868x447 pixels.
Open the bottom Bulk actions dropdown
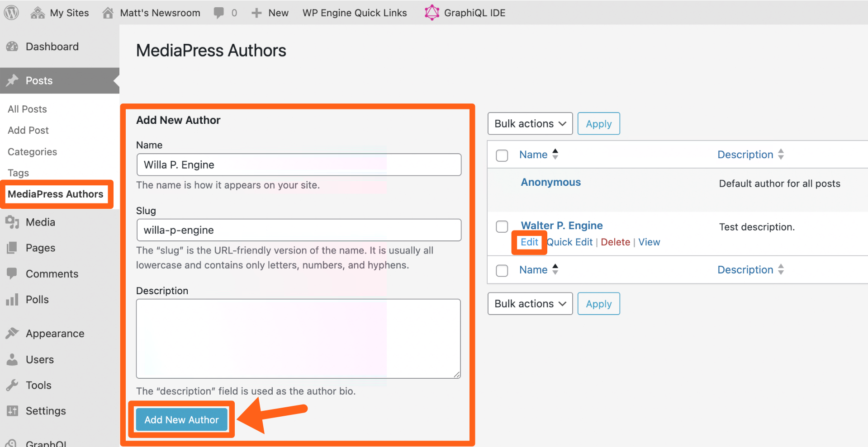pos(530,304)
